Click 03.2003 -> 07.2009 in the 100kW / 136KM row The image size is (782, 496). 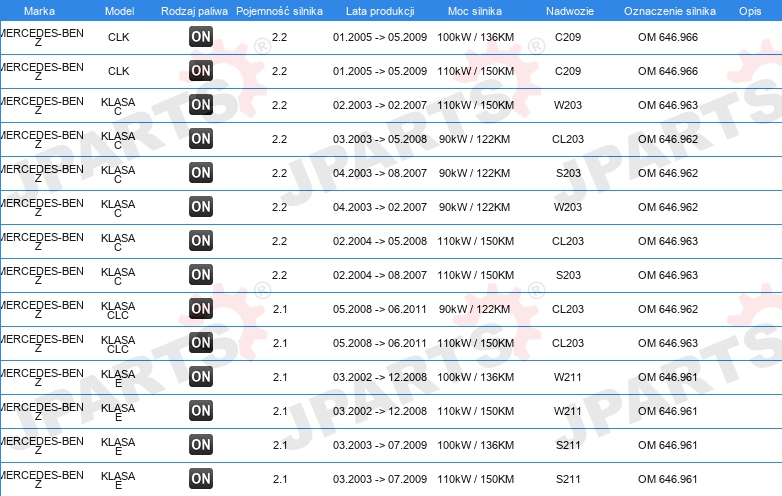point(380,445)
